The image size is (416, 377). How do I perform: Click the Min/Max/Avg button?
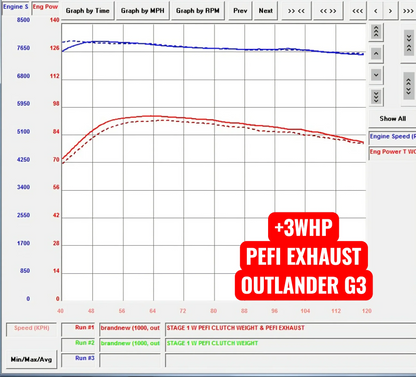[x=31, y=359]
